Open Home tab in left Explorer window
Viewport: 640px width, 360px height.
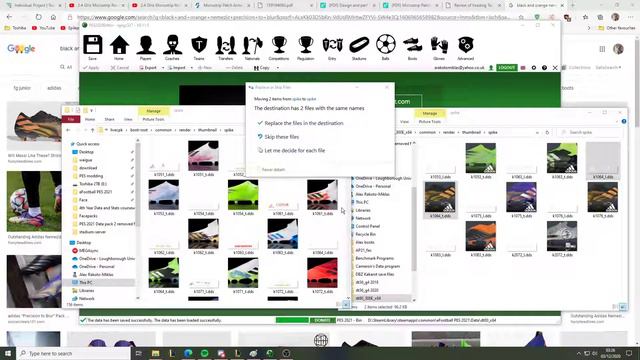coord(90,119)
